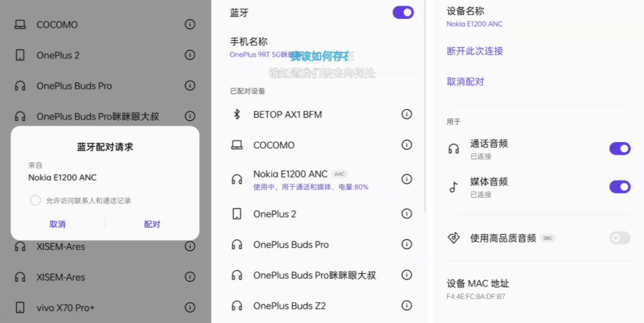Open 设备名称 to rename Nokia E1200 ANC
Image resolution: width=644 pixels, height=323 pixels.
click(538, 17)
